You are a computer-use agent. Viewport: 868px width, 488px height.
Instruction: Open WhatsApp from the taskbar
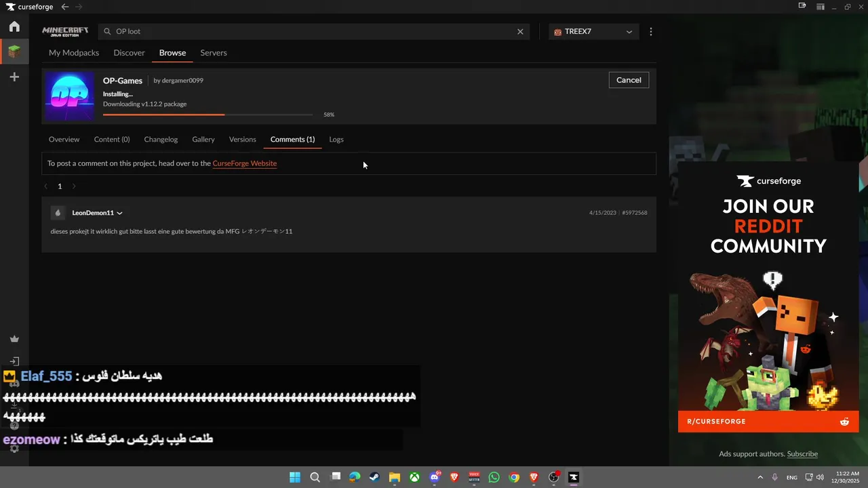coord(494,477)
